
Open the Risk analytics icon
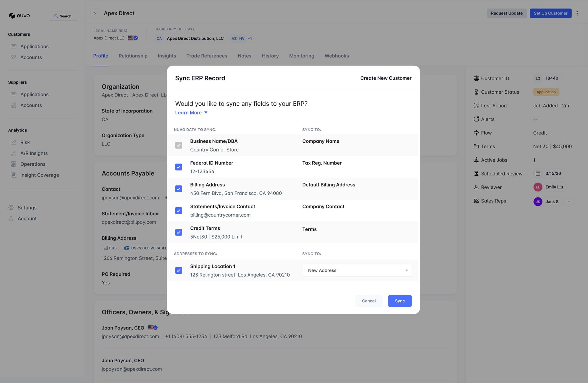[x=13, y=142]
